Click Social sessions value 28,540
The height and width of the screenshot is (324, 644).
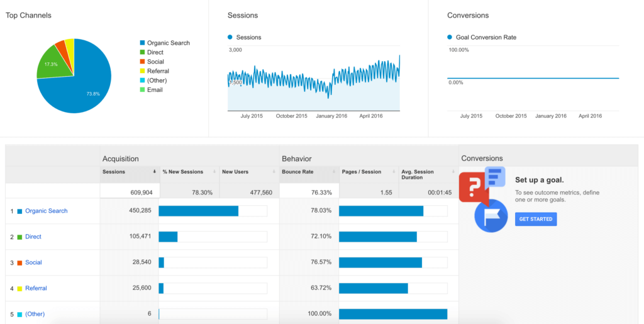pyautogui.click(x=142, y=262)
